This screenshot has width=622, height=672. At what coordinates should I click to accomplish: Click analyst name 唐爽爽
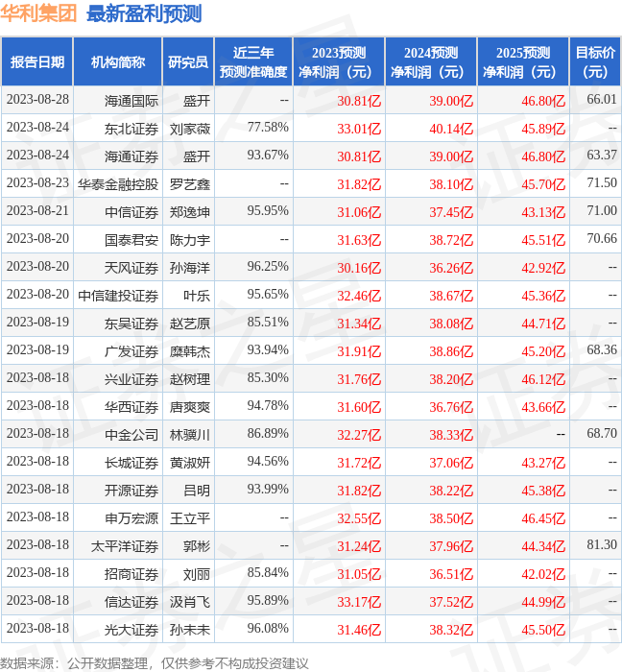click(190, 407)
